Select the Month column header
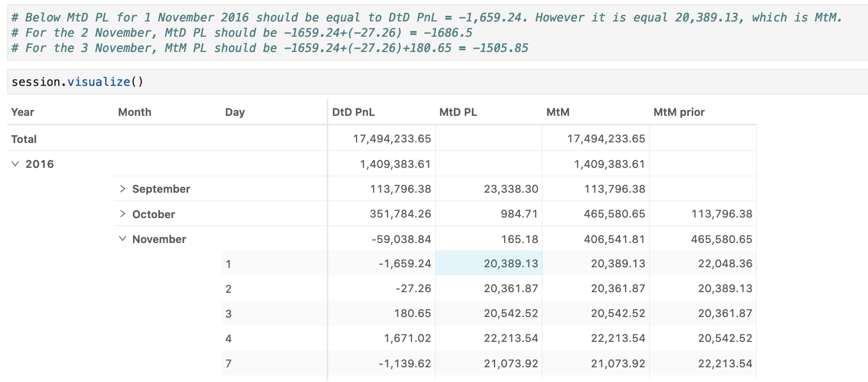Image resolution: width=868 pixels, height=382 pixels. tap(134, 112)
